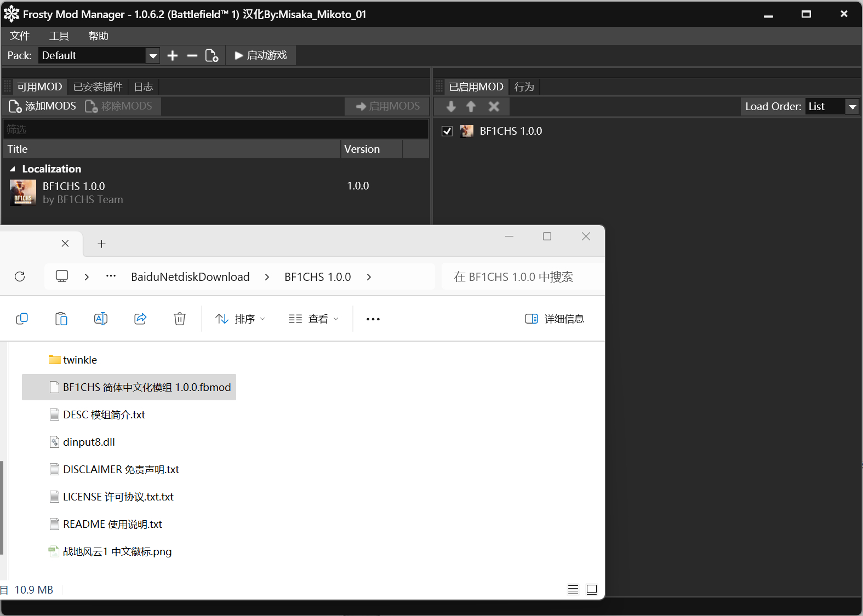Go to BaiduNetdiskDownload breadcrumb
This screenshot has height=616, width=863.
tap(191, 277)
